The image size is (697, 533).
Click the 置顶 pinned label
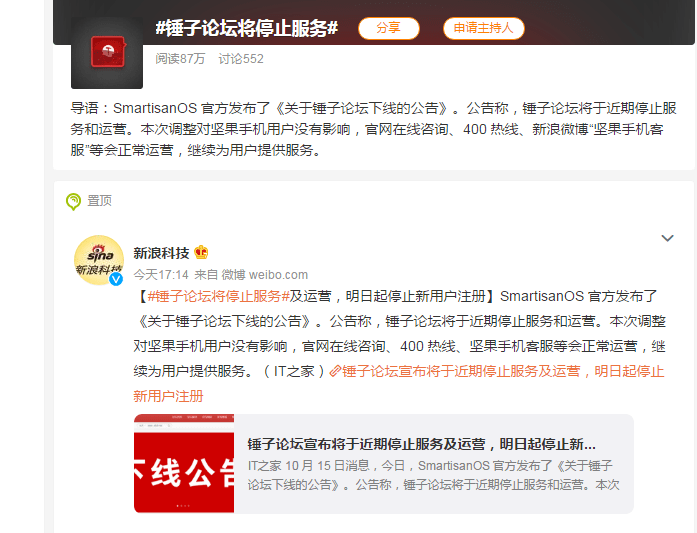(100, 200)
